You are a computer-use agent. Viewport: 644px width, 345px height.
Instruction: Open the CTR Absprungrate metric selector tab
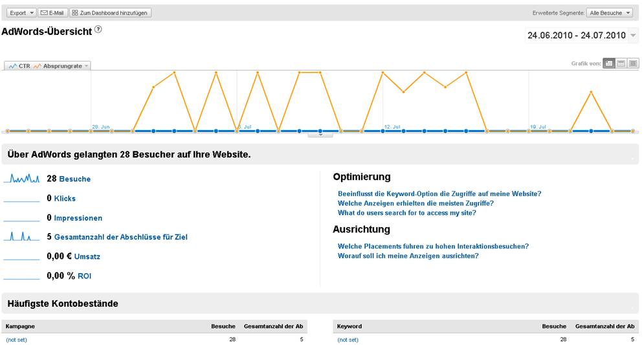[48, 66]
